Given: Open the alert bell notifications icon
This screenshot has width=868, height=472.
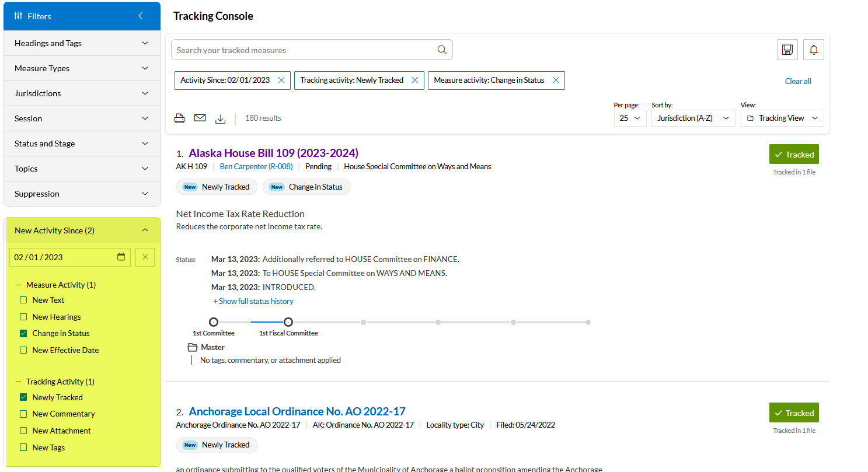Looking at the screenshot, I should tap(813, 50).
